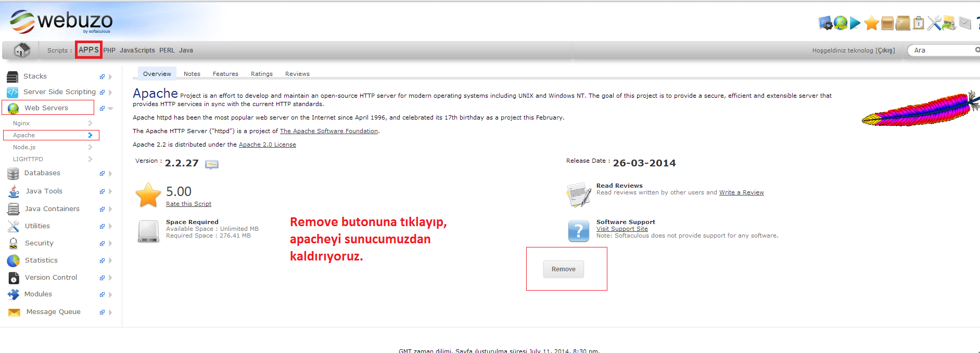Viewport: 980px width, 353px height.
Task: Click the Java Containers icon in sidebar
Action: pyautogui.click(x=14, y=209)
